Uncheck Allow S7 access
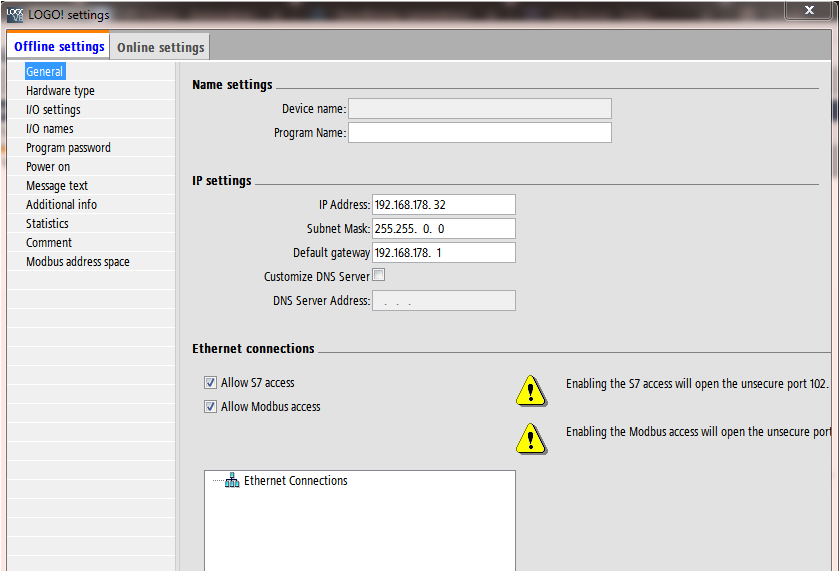This screenshot has width=840, height=572. pyautogui.click(x=210, y=382)
